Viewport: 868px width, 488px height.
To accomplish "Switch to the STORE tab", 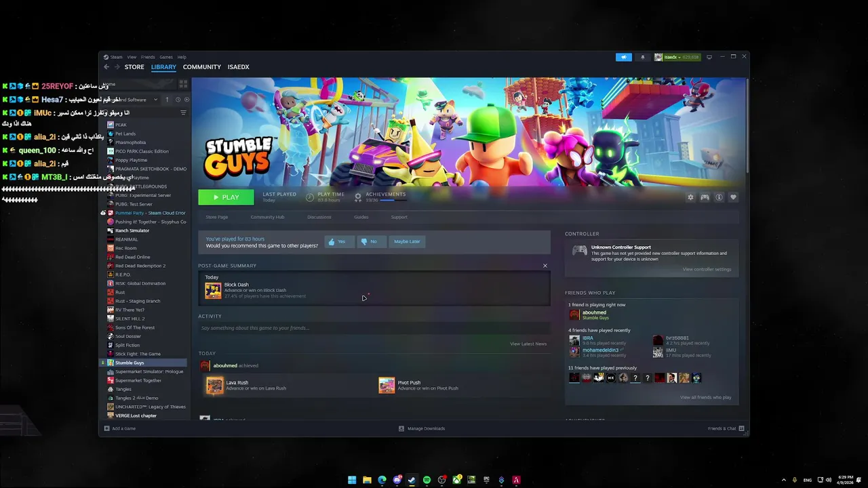I will (134, 67).
